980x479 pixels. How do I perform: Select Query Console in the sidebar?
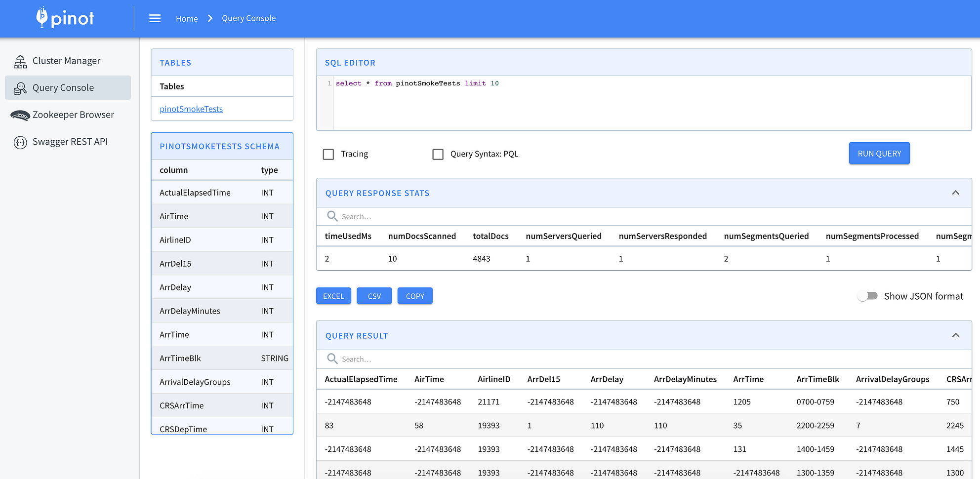point(63,87)
